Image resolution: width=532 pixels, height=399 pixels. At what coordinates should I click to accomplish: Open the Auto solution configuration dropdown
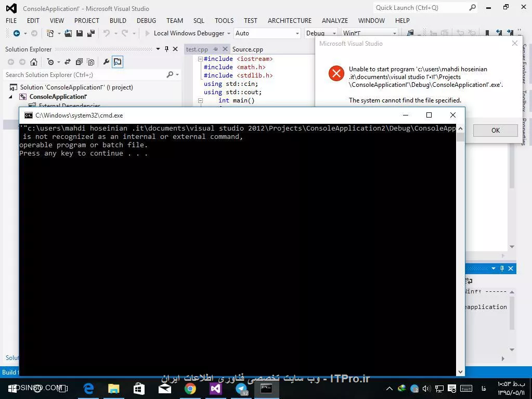(x=267, y=33)
